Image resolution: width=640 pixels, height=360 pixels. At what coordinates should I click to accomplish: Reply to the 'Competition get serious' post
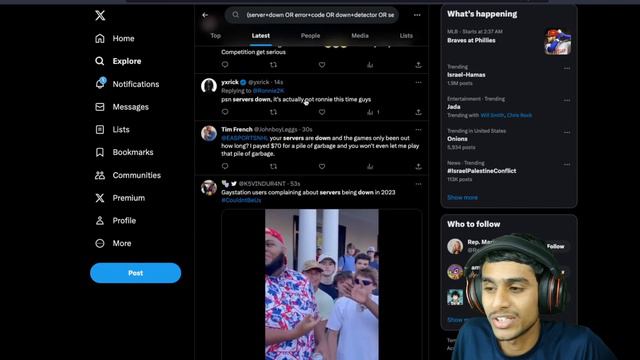click(x=225, y=64)
